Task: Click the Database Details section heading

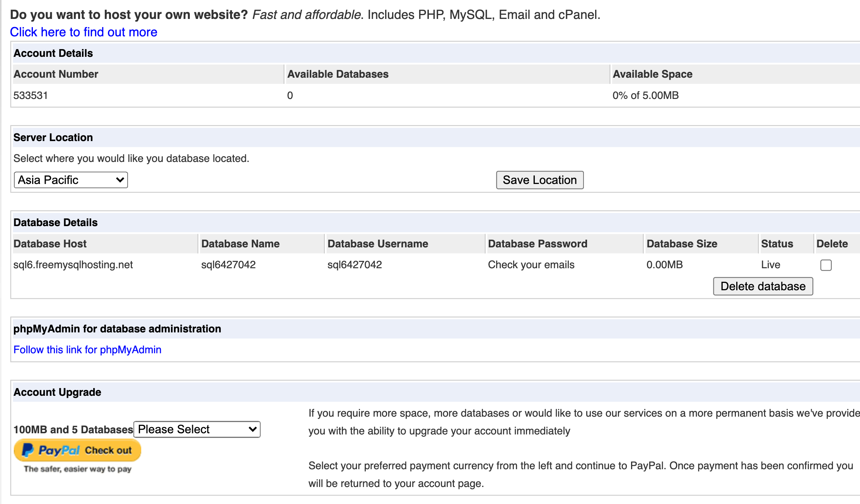Action: [x=56, y=223]
